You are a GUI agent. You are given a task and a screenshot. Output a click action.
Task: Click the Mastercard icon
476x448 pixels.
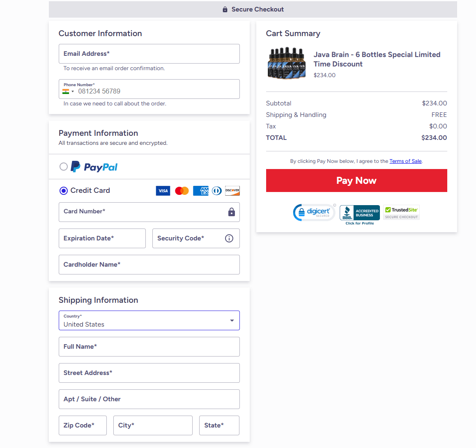coord(182,190)
